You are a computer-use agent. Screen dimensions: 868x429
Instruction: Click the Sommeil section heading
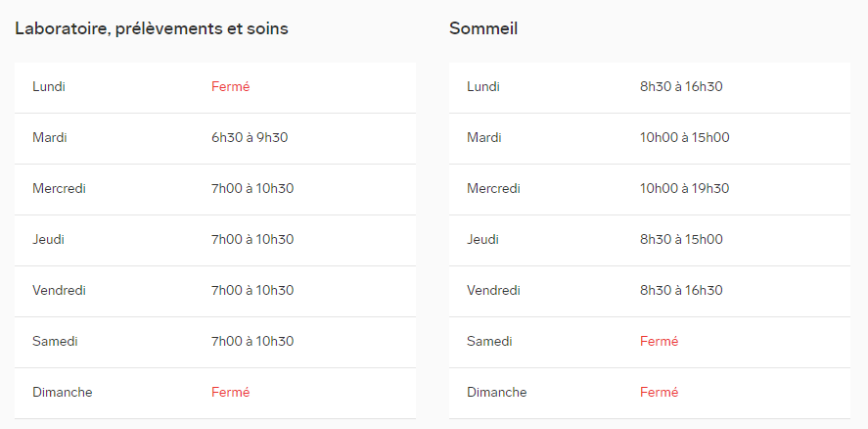pos(483,28)
